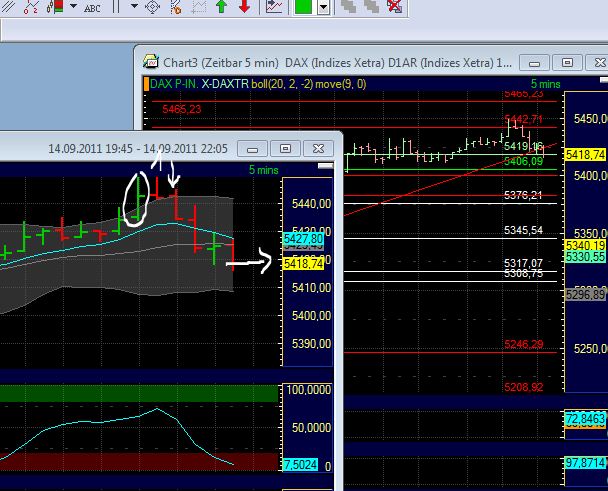Viewport: 608px width, 491px height.
Task: Click the second grey stacked-objects icon
Action: [x=371, y=6]
